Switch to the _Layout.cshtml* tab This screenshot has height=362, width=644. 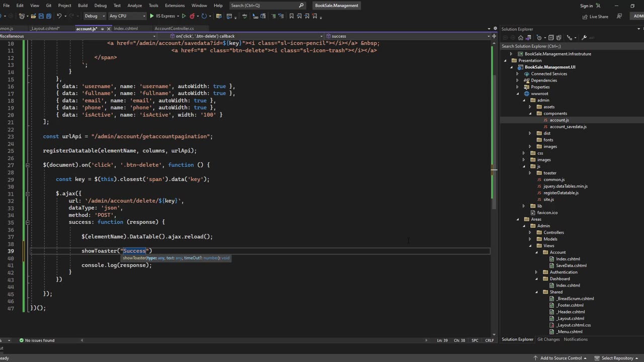45,29
